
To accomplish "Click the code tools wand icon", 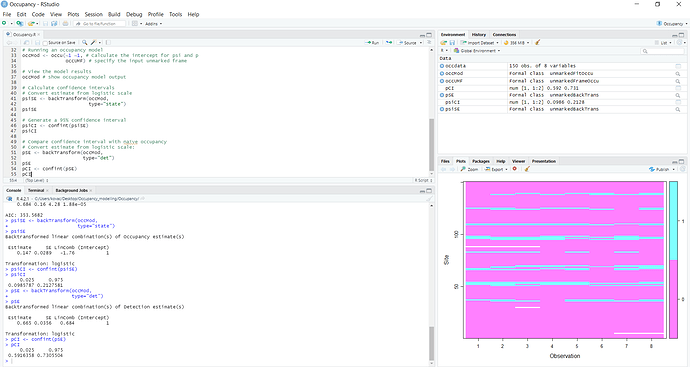I will (93, 43).
